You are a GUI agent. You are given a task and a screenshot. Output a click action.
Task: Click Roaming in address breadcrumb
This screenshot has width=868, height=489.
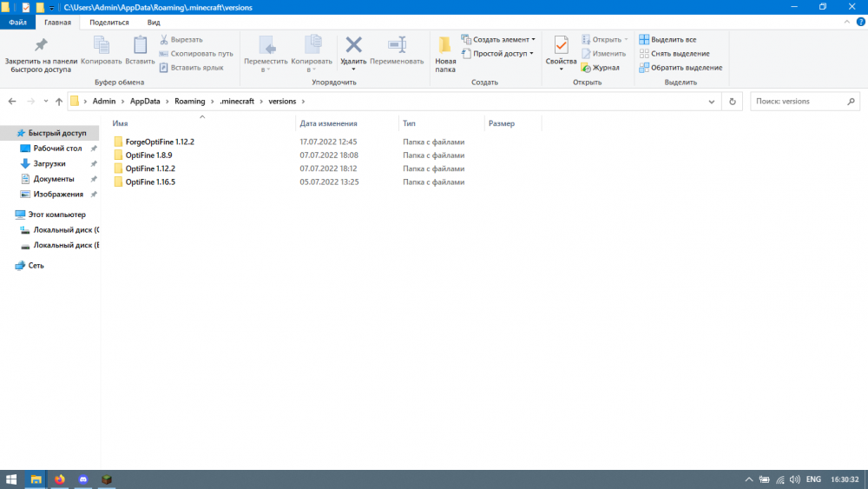coord(190,102)
